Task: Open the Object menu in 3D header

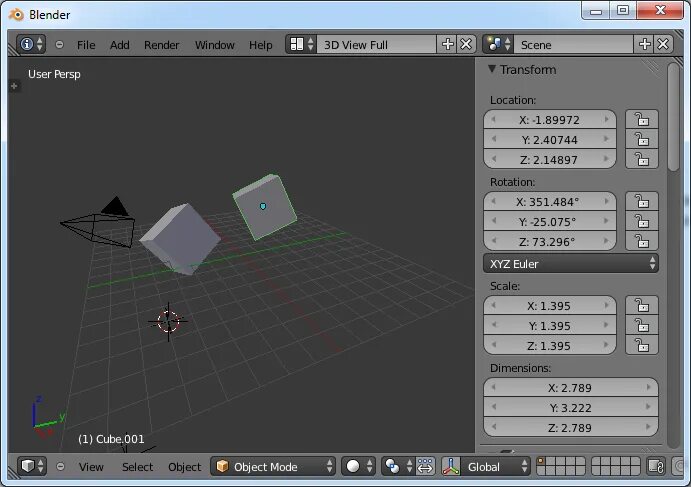Action: [184, 467]
